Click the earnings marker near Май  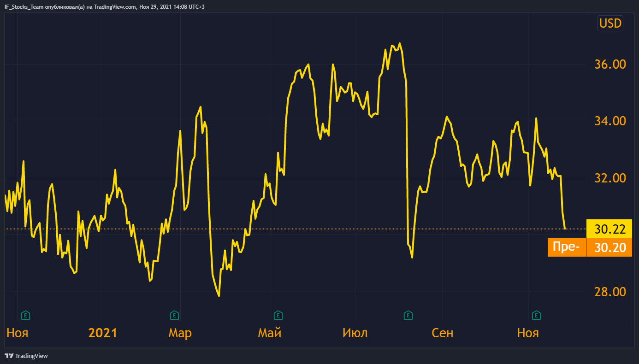(278, 316)
